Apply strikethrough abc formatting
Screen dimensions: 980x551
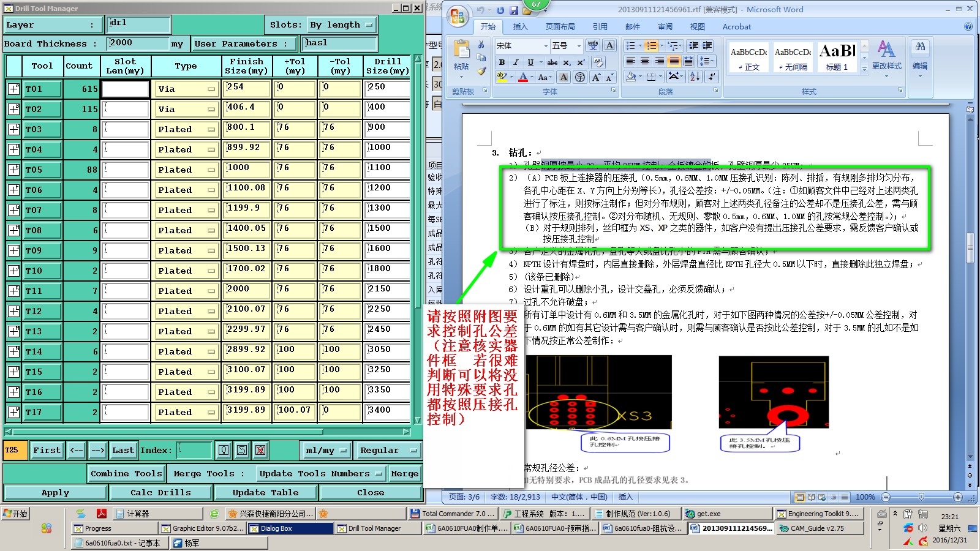(552, 62)
